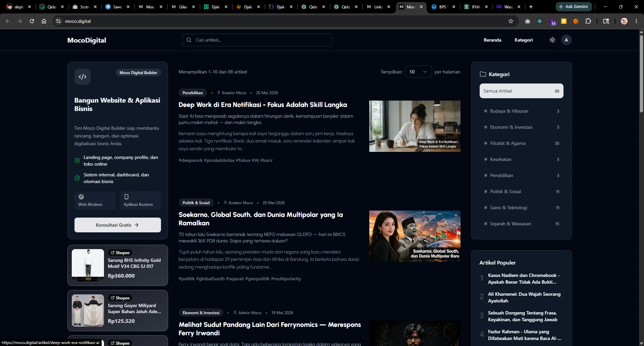
Task: Select the Kesehatan category
Action: (521, 159)
